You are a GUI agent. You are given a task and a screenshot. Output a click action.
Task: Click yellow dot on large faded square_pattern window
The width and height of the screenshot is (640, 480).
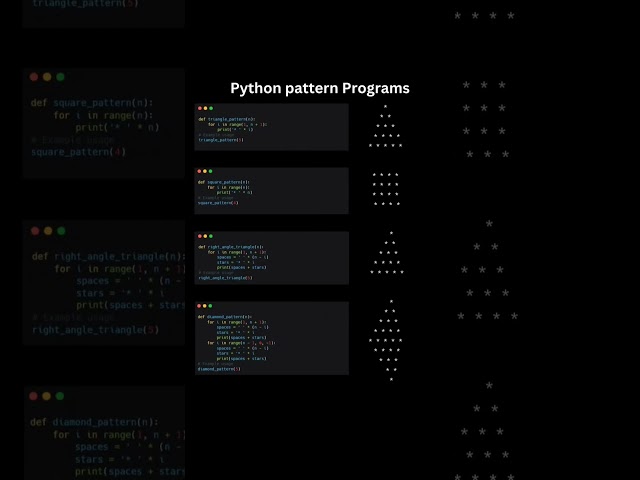coord(47,77)
